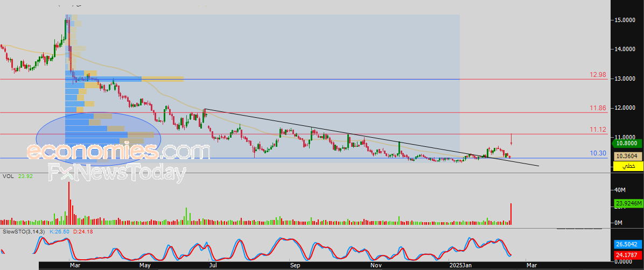Click the 11.0000 price axis label

pos(625,138)
